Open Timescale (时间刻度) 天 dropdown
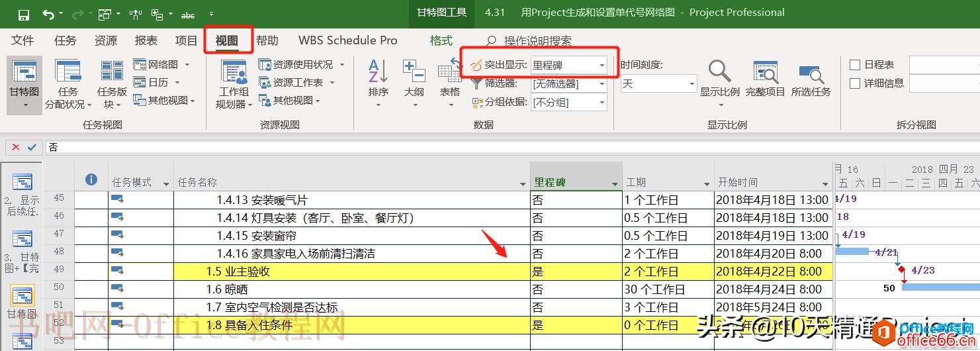The image size is (980, 351). [692, 84]
